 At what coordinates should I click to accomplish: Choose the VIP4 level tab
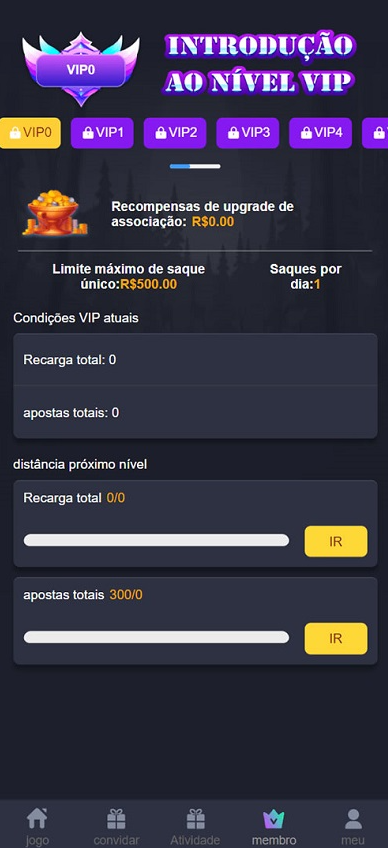[x=320, y=133]
